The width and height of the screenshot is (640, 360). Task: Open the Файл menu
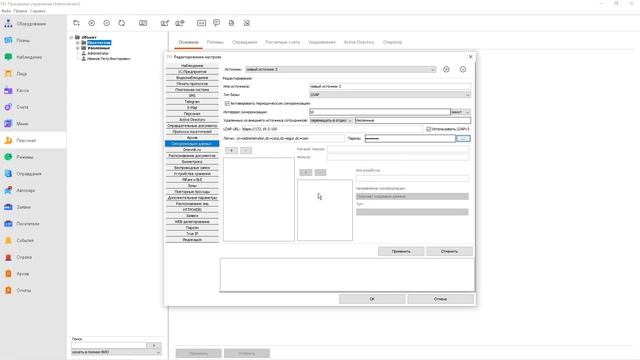coord(6,11)
